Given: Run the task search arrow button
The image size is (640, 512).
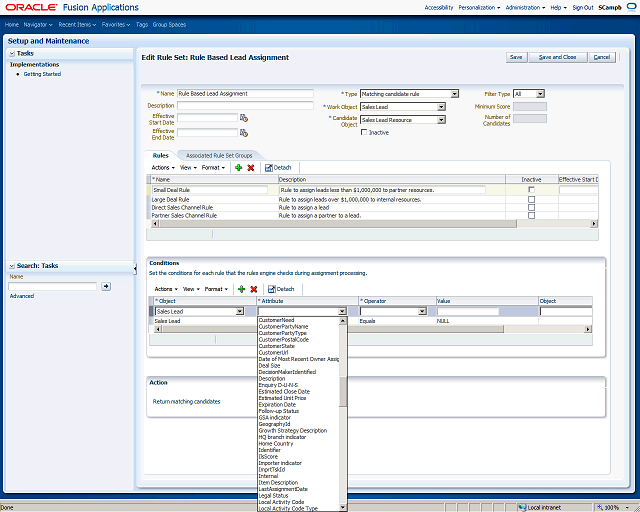Looking at the screenshot, I should pos(106,286).
